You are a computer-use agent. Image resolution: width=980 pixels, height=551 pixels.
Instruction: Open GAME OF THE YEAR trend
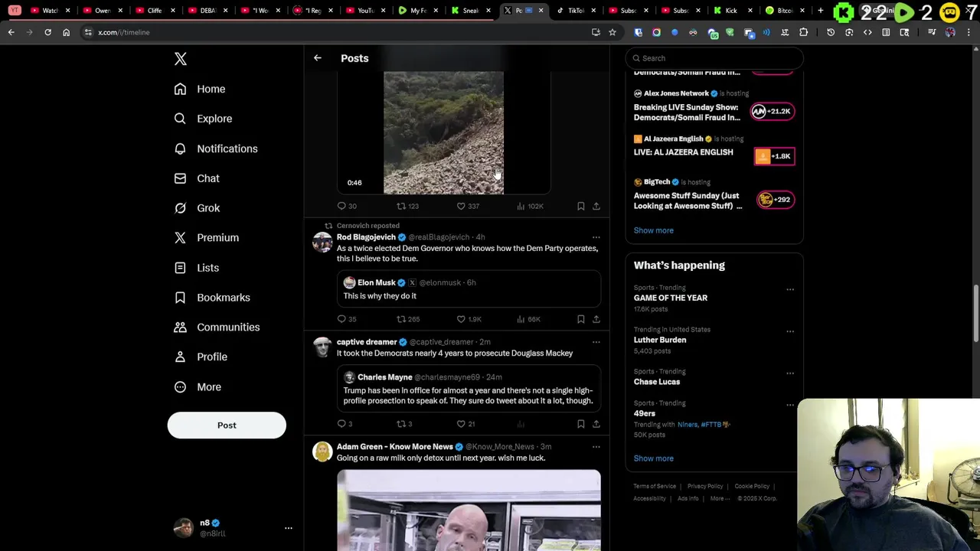tap(671, 298)
